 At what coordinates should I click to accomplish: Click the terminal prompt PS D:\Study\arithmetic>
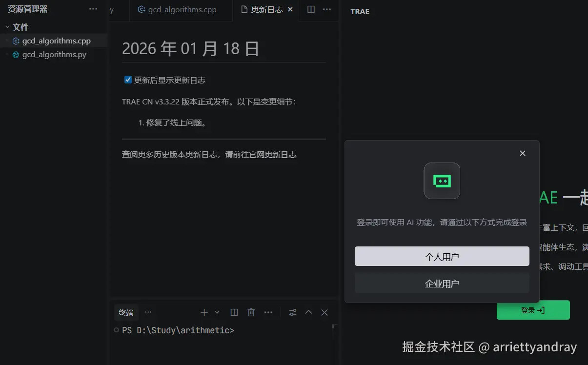pos(178,330)
